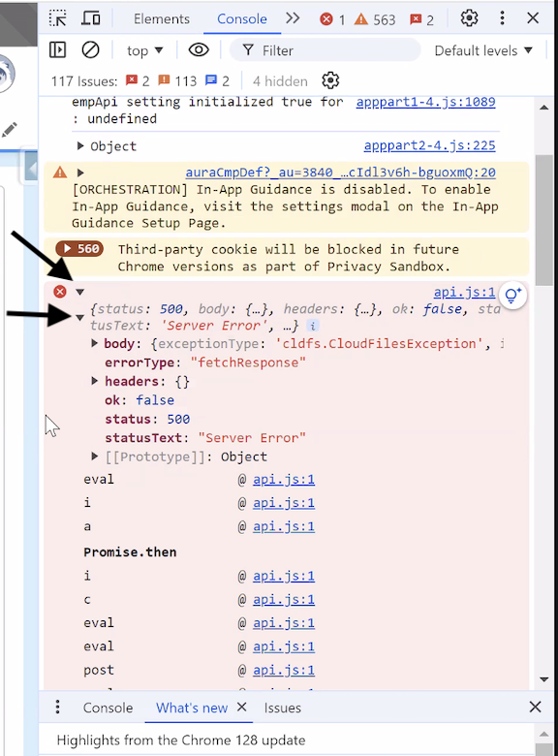558x756 pixels.
Task: Click the page errors issue count 2
Action: pyautogui.click(x=138, y=80)
